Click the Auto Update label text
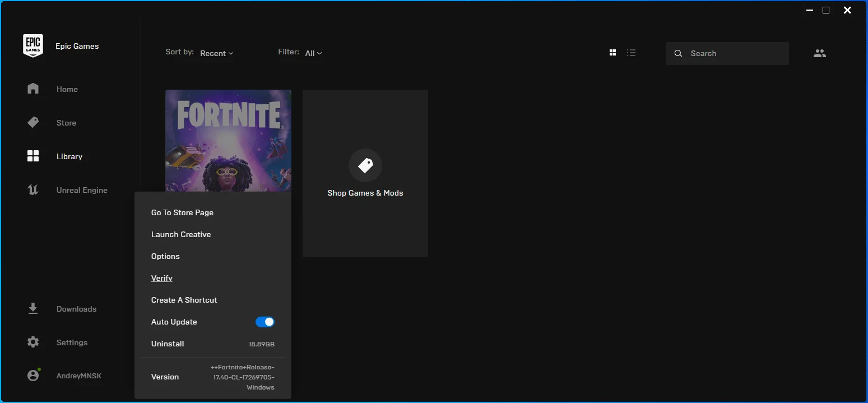This screenshot has height=403, width=868. pos(174,322)
